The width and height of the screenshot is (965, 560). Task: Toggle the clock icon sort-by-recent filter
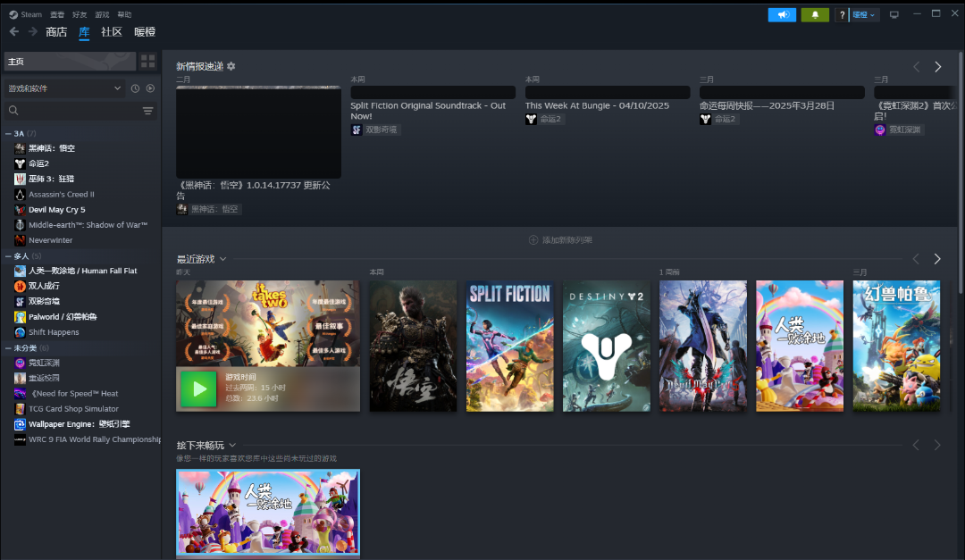click(x=136, y=88)
